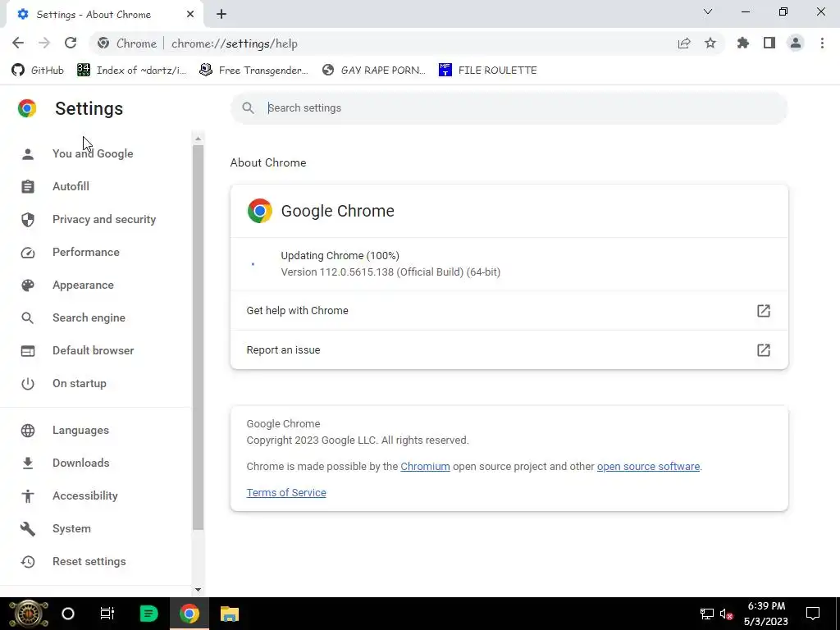
Task: Click the Autofill clipboard icon
Action: pos(28,186)
